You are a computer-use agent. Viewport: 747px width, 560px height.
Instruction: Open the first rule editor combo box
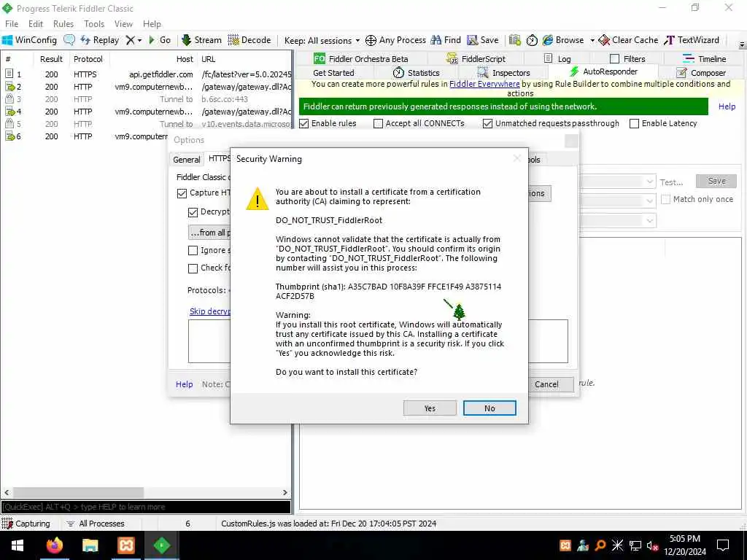[617, 182]
